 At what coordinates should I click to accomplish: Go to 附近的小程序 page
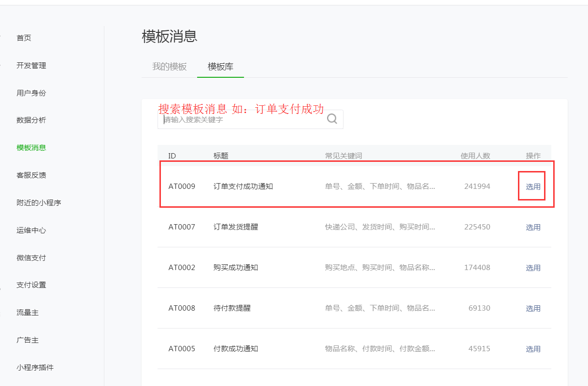click(39, 202)
